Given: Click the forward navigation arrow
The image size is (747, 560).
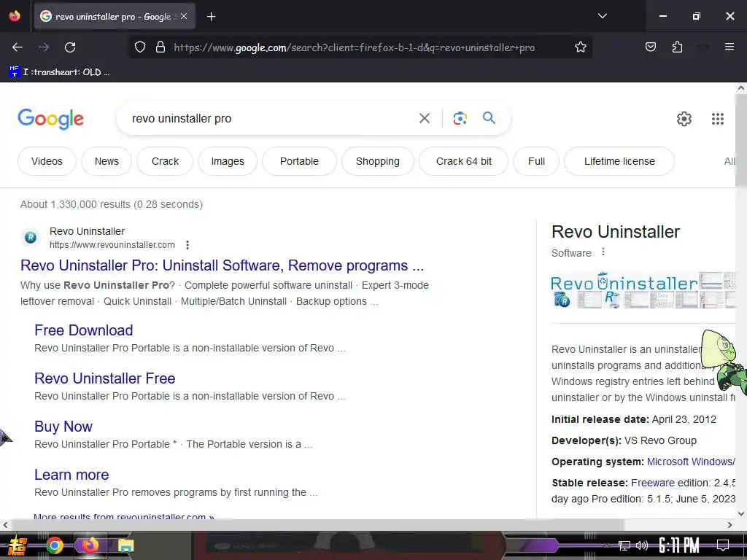Looking at the screenshot, I should 44,47.
